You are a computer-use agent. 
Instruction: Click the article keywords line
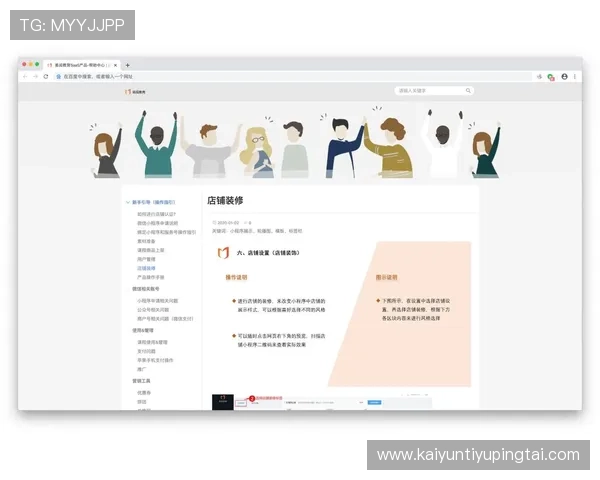click(257, 231)
